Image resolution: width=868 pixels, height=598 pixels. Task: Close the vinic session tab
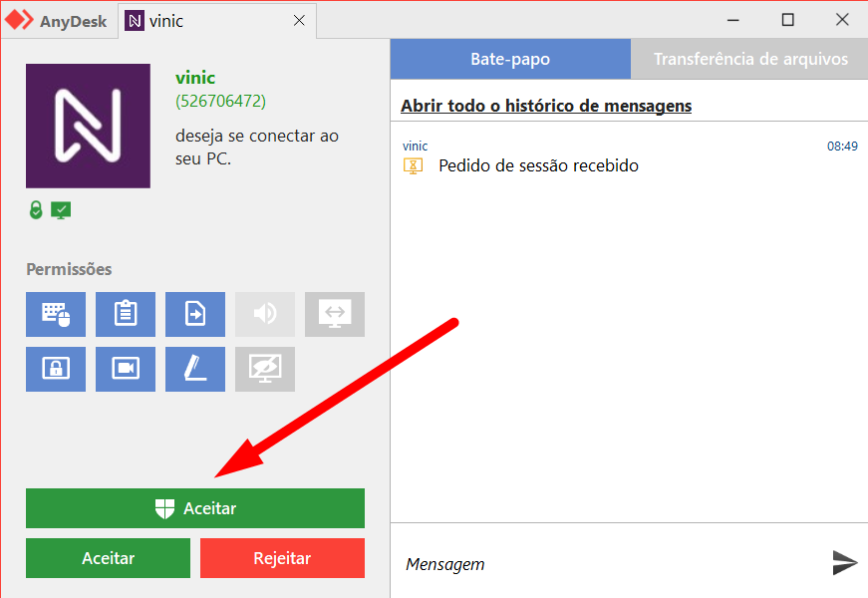(299, 21)
